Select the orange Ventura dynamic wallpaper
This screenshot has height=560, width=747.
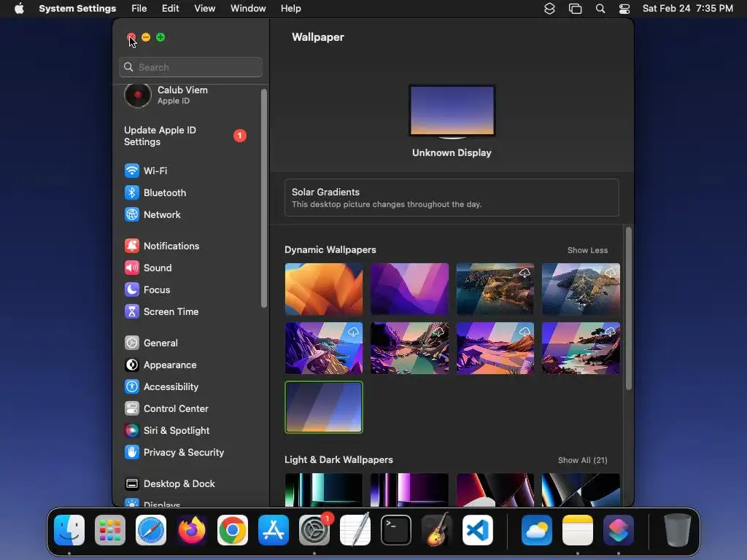(323, 289)
